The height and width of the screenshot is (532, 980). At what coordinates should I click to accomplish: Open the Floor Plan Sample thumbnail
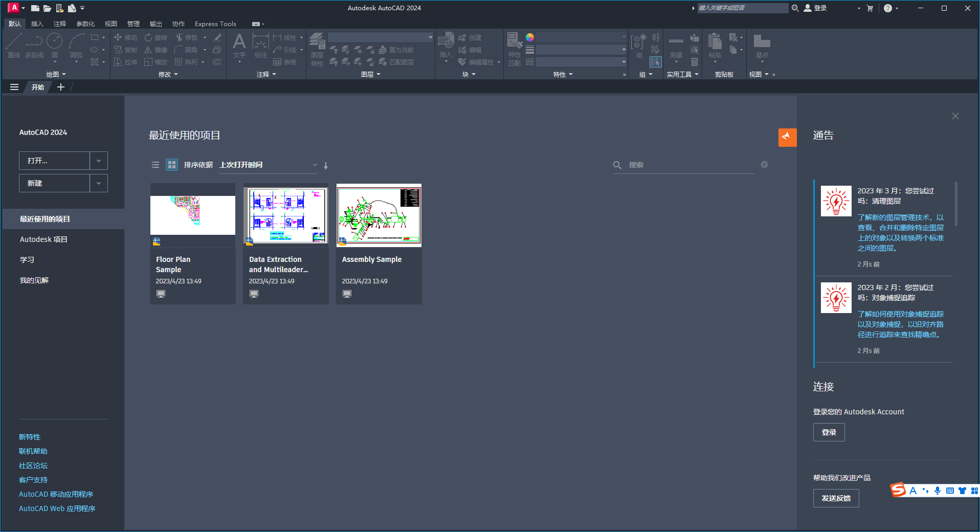[x=193, y=215]
